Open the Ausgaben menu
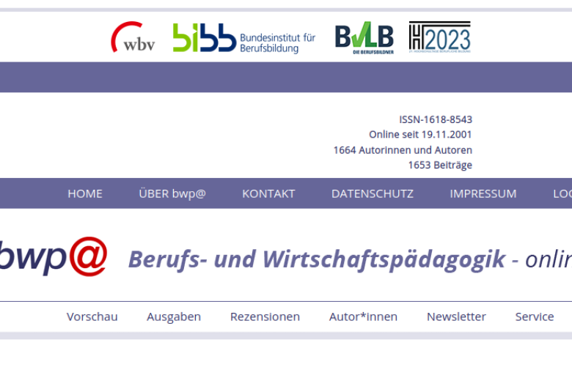This screenshot has width=572, height=392. pos(174,317)
